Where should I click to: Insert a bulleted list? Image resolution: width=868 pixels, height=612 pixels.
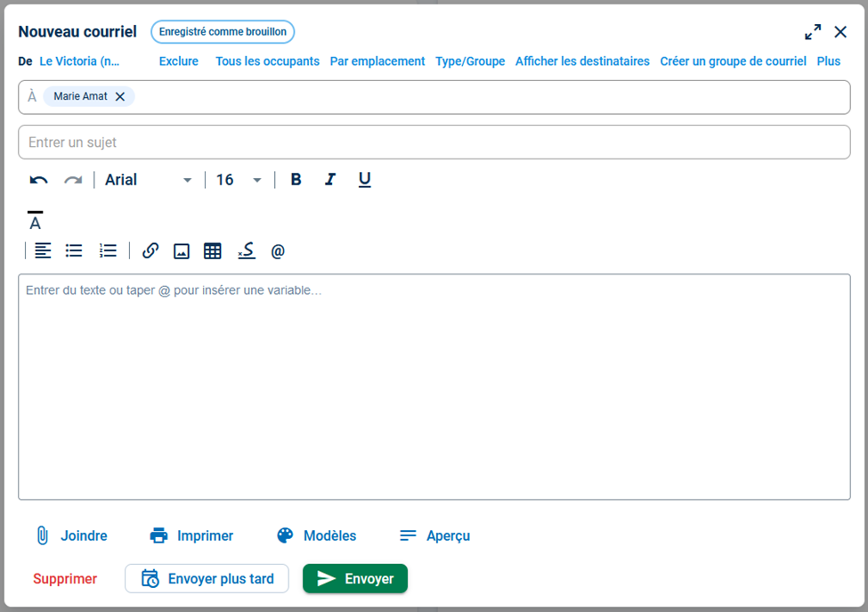coord(74,251)
